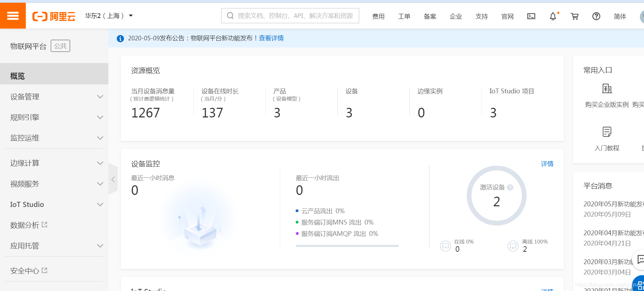Expand the 设备管理 menu
The width and height of the screenshot is (644, 291).
[x=54, y=97]
